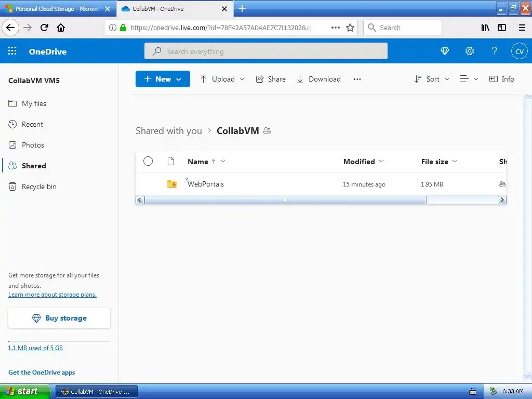Switch to Personal Cloud Storage tab
Image resolution: width=532 pixels, height=399 pixels.
(x=58, y=9)
